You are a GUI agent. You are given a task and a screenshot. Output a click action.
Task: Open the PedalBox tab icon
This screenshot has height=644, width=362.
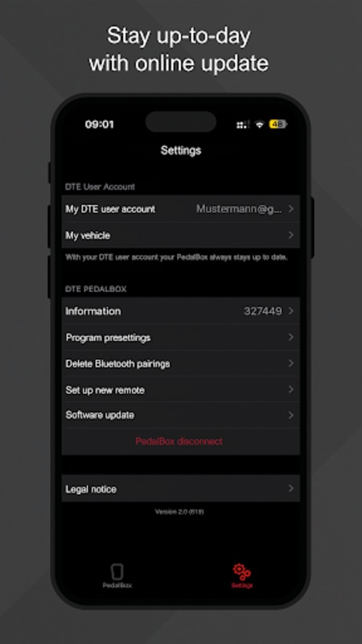pos(117,572)
